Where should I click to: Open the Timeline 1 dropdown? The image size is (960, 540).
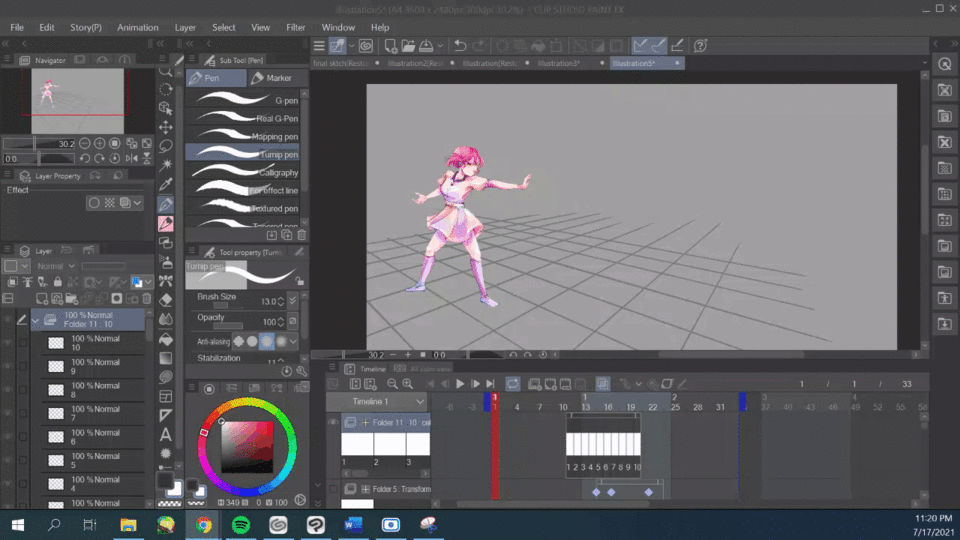(420, 401)
